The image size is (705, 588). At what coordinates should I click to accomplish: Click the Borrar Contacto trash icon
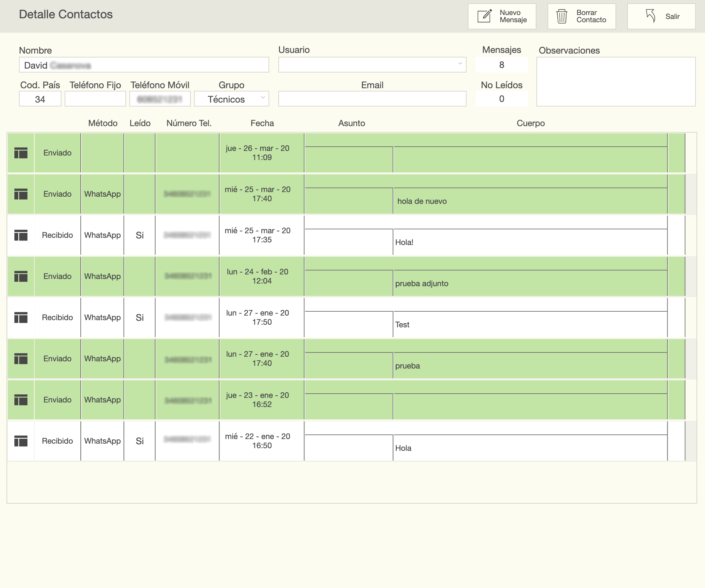561,16
